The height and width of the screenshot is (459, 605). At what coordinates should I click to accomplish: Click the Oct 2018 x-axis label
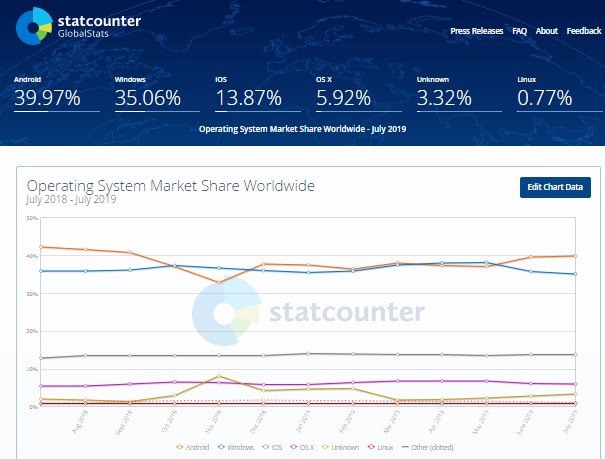coord(169,421)
